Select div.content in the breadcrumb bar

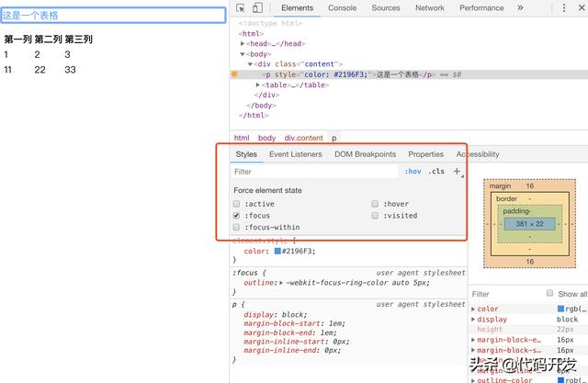point(303,138)
